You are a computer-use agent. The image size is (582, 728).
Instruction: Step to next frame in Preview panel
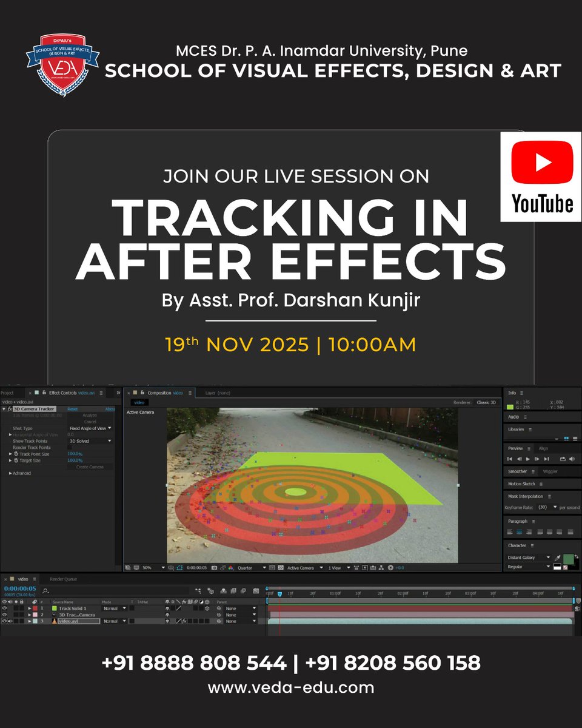(x=537, y=459)
